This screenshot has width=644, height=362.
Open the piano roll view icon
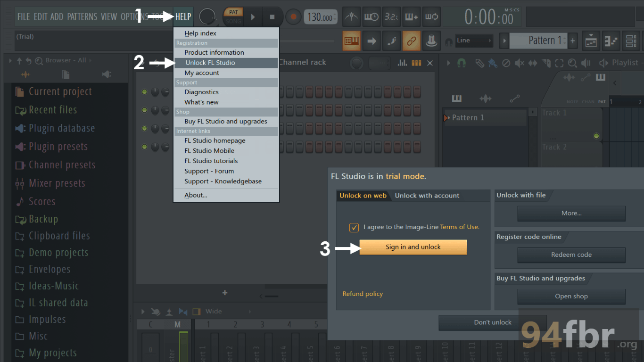click(x=611, y=41)
